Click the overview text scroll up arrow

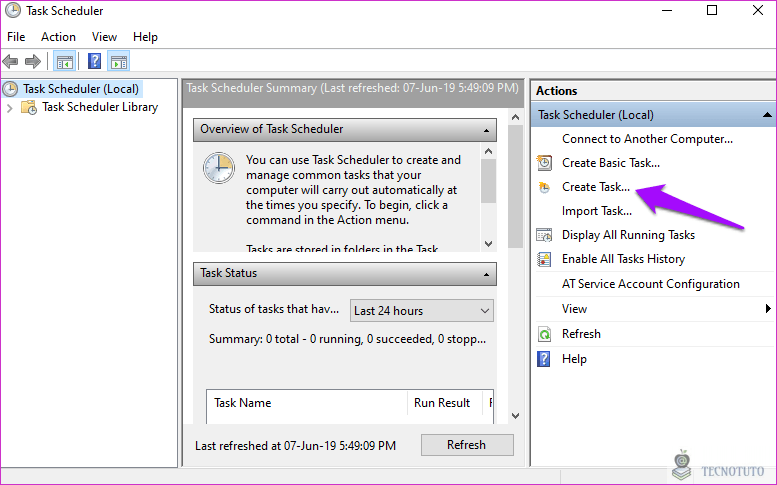[x=489, y=151]
